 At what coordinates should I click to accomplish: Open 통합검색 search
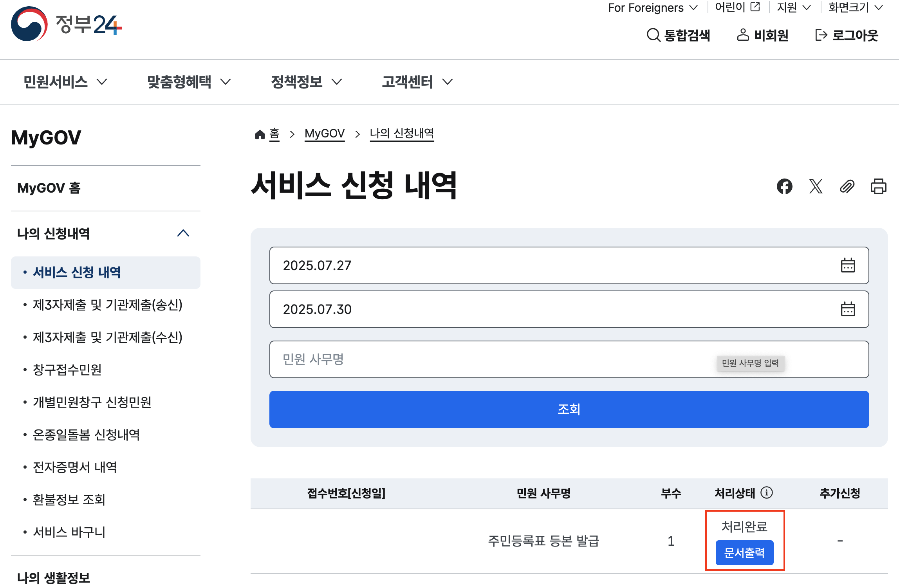tap(678, 35)
